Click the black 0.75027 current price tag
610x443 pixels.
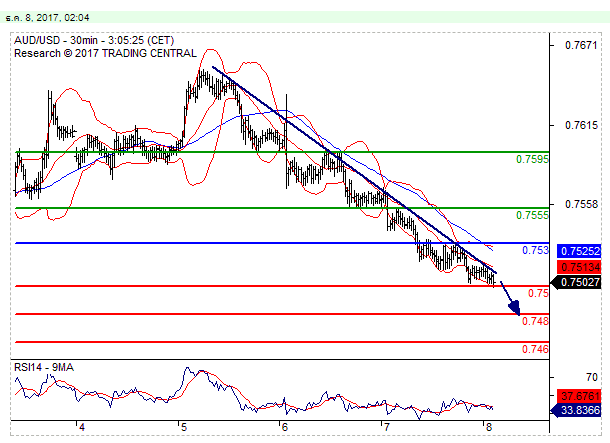click(x=576, y=282)
